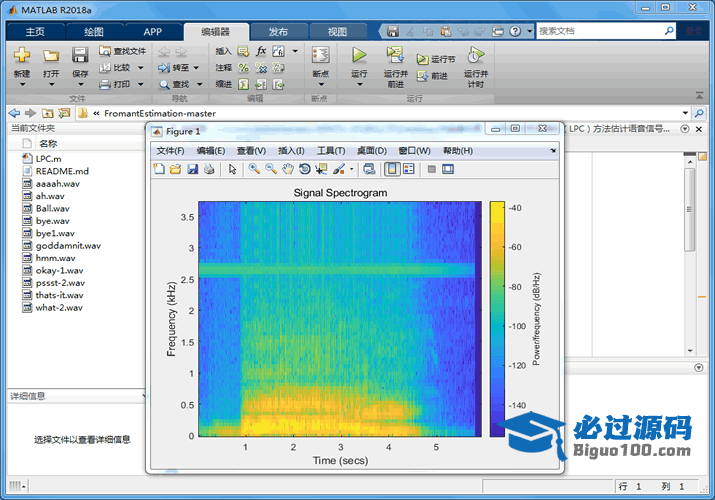Click the editor vertical scrollbar thumb
This screenshot has height=500, width=715.
690,210
